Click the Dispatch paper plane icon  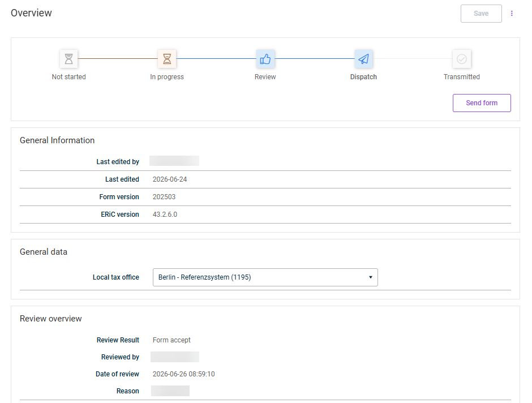[x=363, y=59]
